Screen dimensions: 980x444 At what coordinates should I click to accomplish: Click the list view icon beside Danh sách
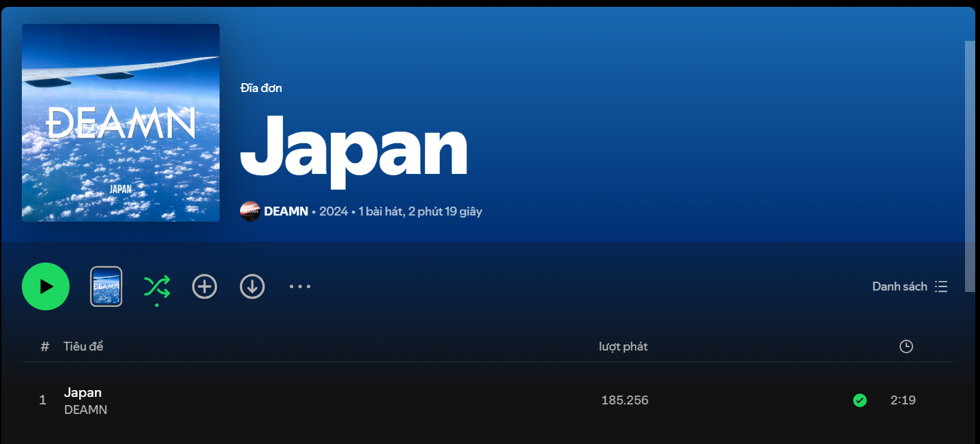(x=941, y=286)
